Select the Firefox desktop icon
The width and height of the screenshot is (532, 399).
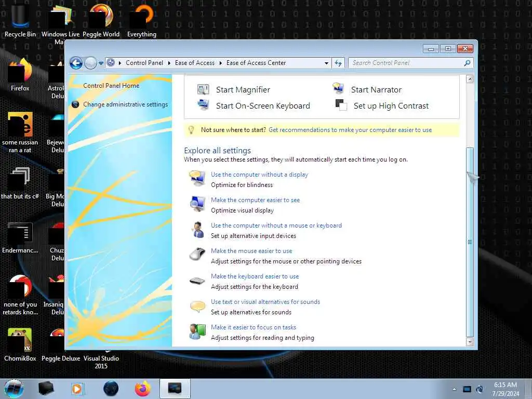(20, 75)
